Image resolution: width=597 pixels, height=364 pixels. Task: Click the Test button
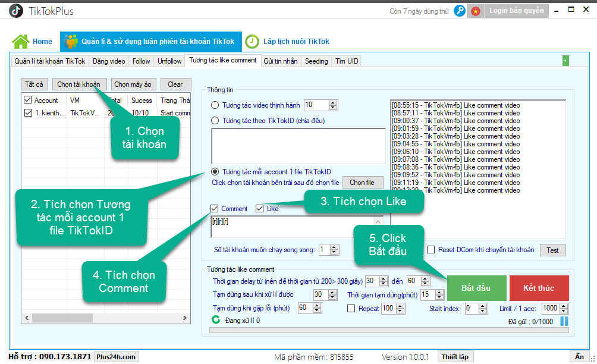[x=552, y=250]
